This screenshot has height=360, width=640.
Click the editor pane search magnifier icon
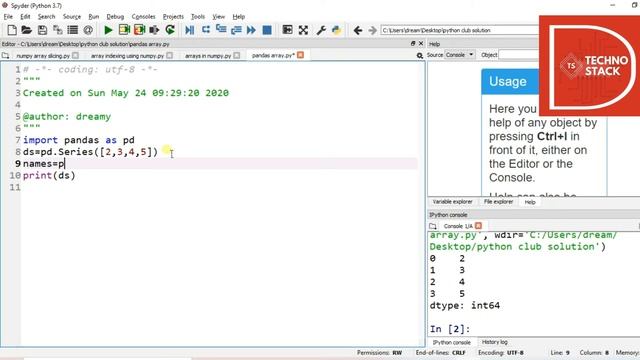pos(420,56)
